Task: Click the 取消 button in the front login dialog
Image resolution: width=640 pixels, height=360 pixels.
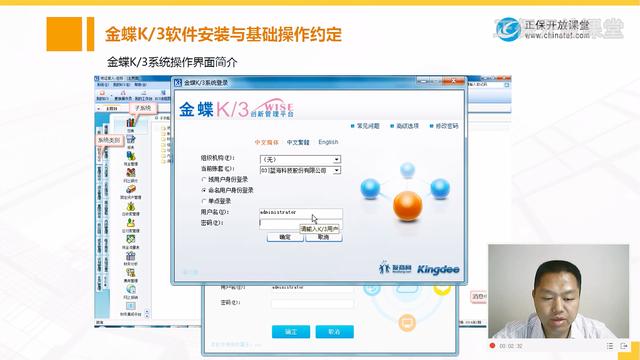Action: point(324,238)
